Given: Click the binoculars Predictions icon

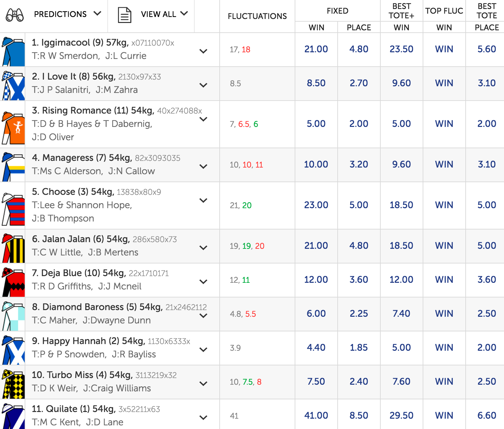Looking at the screenshot, I should click(x=15, y=15).
